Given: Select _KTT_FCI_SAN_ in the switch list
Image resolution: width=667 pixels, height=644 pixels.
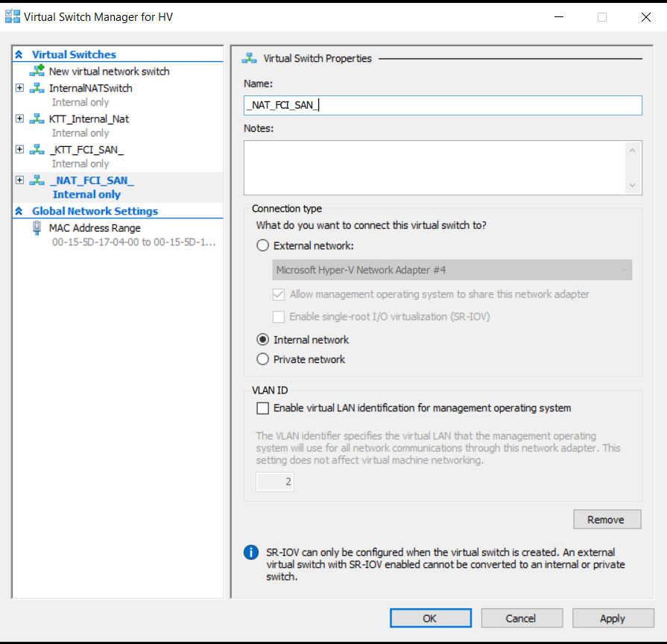Looking at the screenshot, I should click(86, 150).
